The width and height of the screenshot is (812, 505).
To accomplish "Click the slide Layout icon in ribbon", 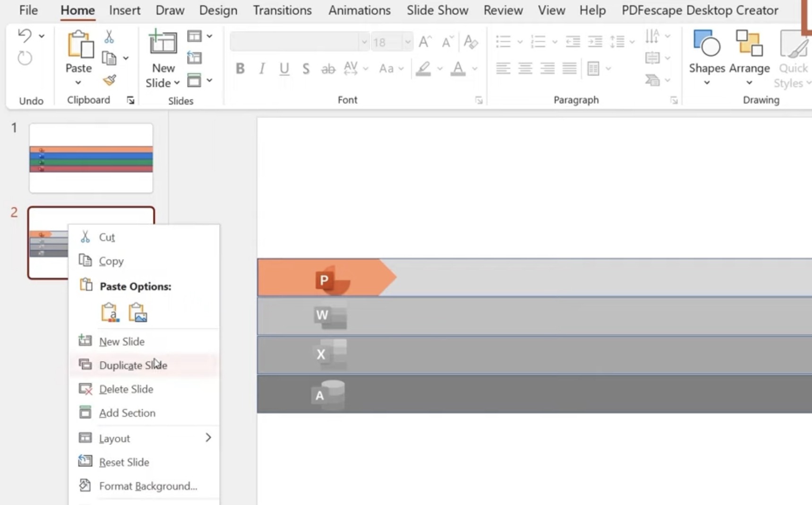I will (194, 36).
